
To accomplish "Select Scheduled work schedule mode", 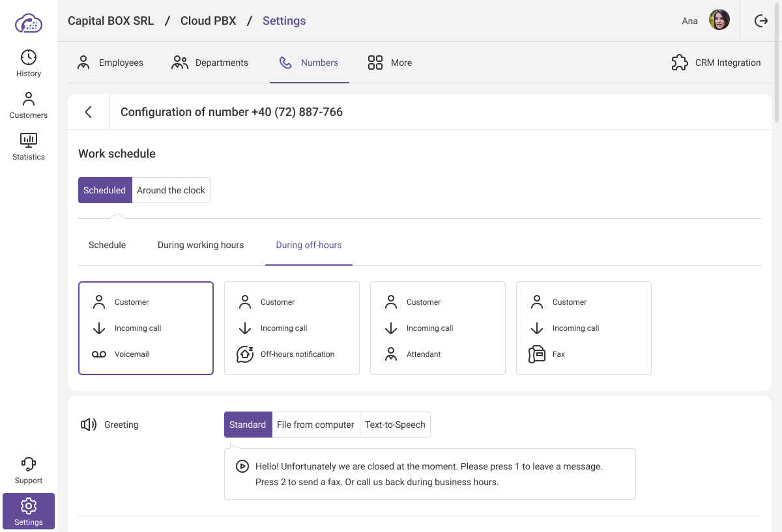I will click(105, 190).
